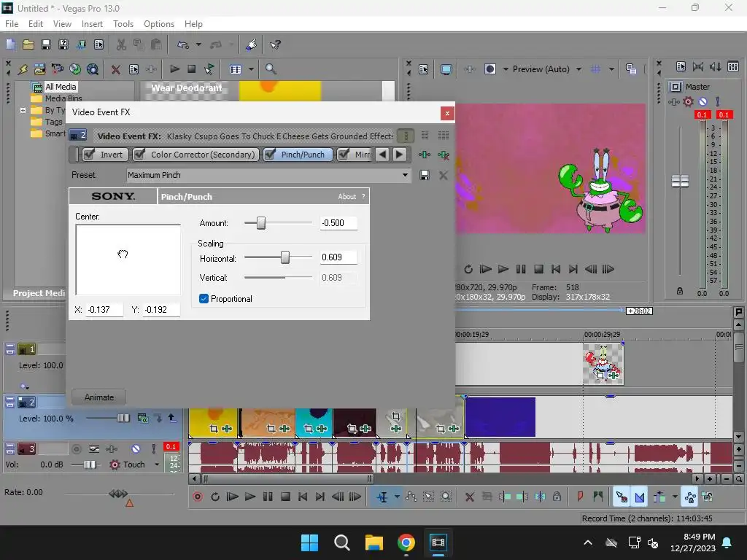This screenshot has width=747, height=560.
Task: Click the New project icon
Action: click(x=10, y=44)
